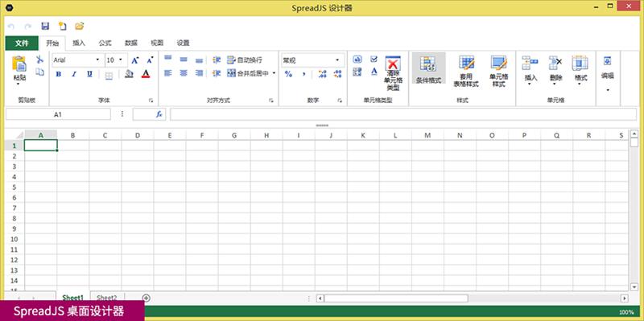This screenshot has height=321, width=644.
Task: Switch to the Formulas (公式) tab
Action: coord(105,43)
